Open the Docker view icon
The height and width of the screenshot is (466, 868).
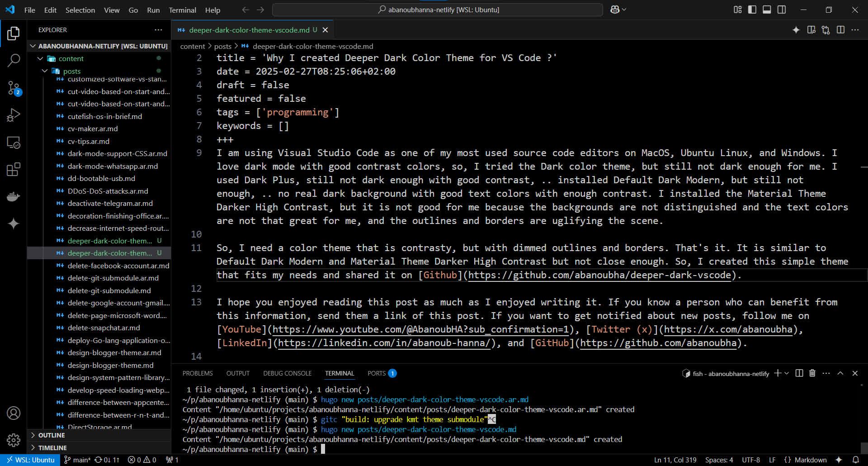(x=14, y=197)
